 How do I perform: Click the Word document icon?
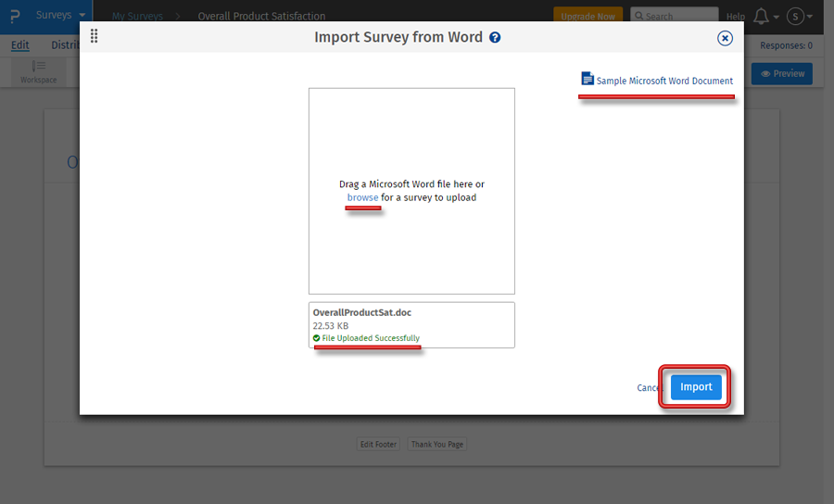click(x=588, y=79)
